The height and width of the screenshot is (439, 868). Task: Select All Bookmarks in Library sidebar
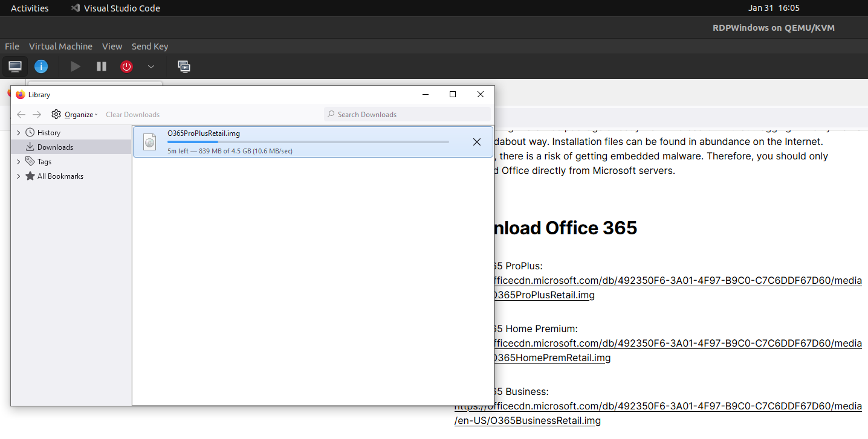[x=60, y=176]
